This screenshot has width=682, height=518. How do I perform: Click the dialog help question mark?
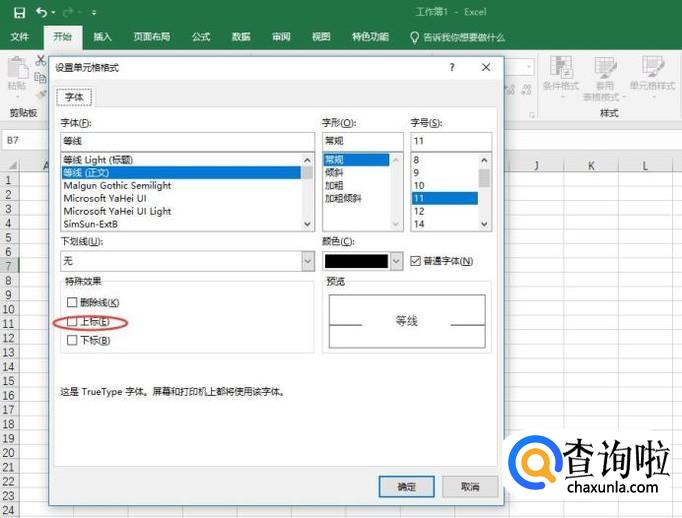click(452, 67)
